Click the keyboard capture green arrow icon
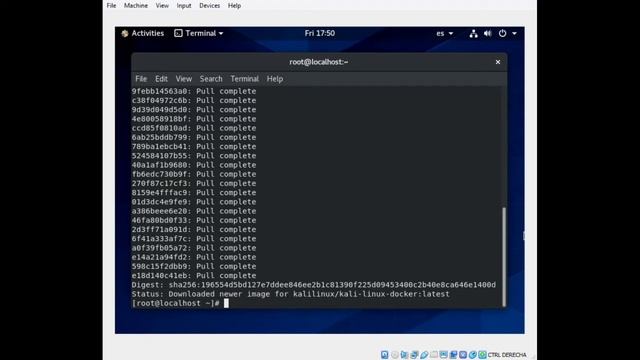Screen dimensions: 640x360 click(482, 355)
